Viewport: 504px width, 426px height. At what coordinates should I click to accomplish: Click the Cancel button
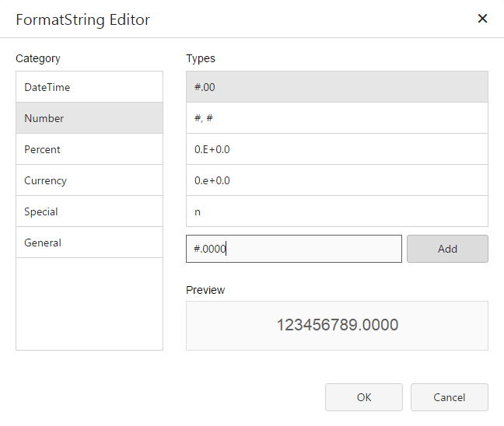click(x=450, y=397)
